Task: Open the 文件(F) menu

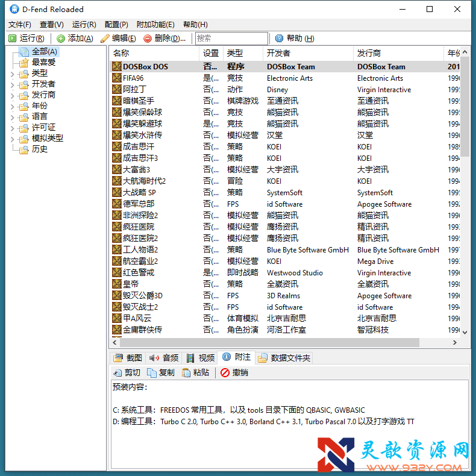Action: (20, 25)
